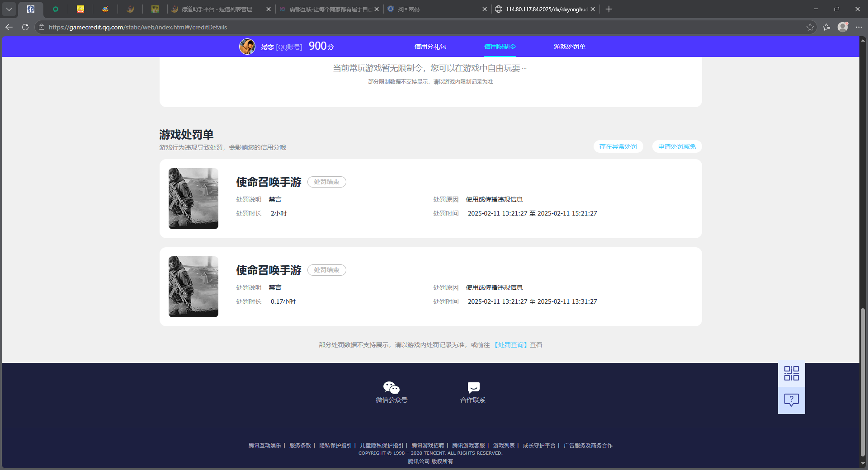Click the browser refresh icon
This screenshot has height=470, width=868.
[25, 27]
